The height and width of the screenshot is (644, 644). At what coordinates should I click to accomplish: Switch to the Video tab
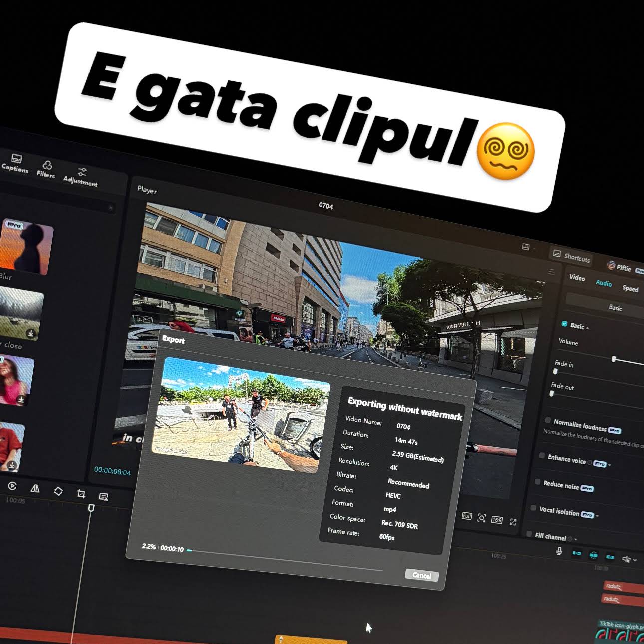point(577,278)
